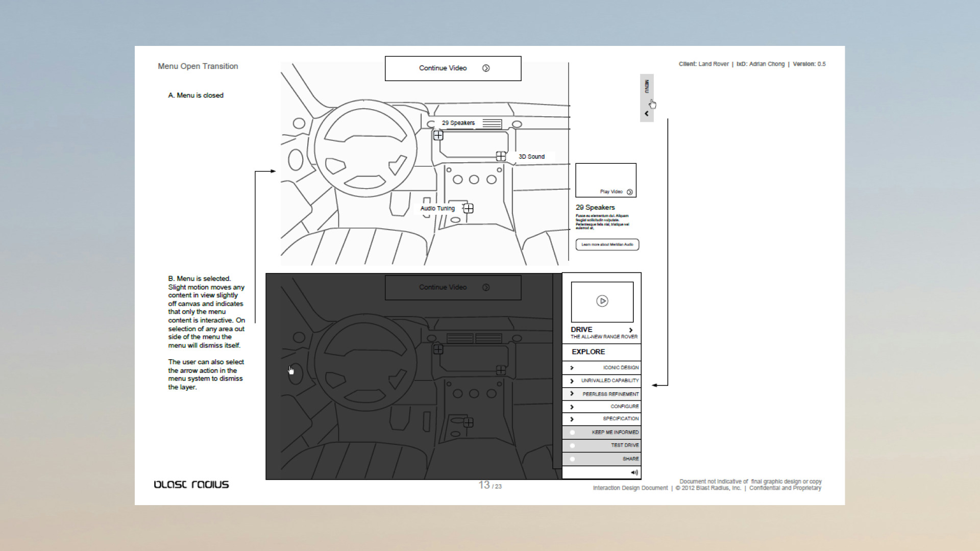Click Learn more about Meridian Audio button

(607, 245)
